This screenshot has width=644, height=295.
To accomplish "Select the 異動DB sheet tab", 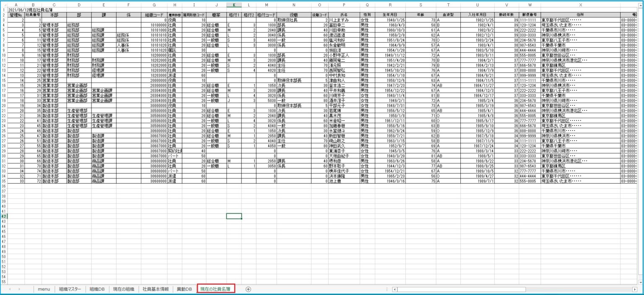I will (184, 289).
